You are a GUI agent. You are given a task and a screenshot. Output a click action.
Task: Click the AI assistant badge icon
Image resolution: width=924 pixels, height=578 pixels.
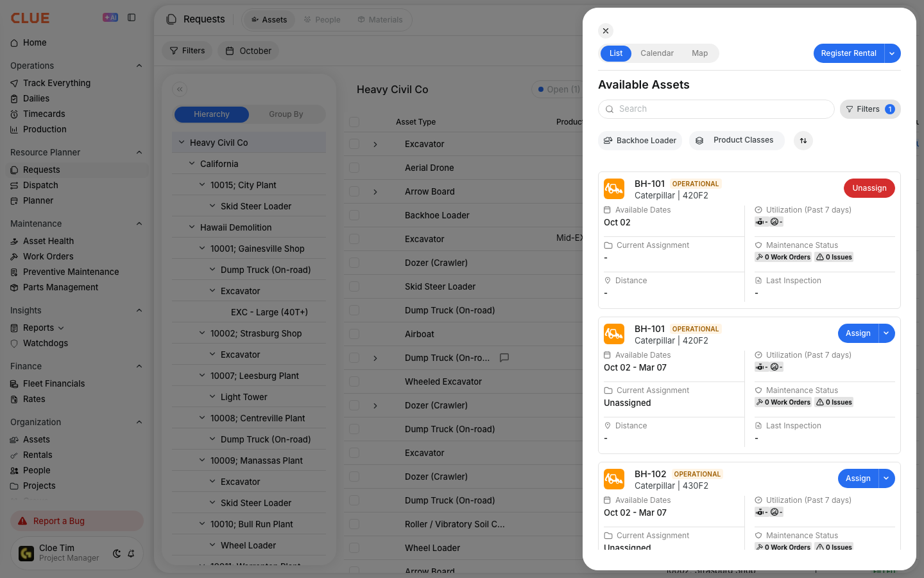tap(110, 17)
